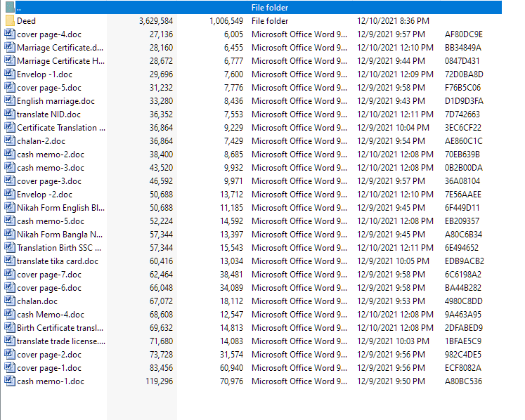Click the document icon next to English marriage.doc
Viewport: 525px width, 420px height.
pos(10,101)
